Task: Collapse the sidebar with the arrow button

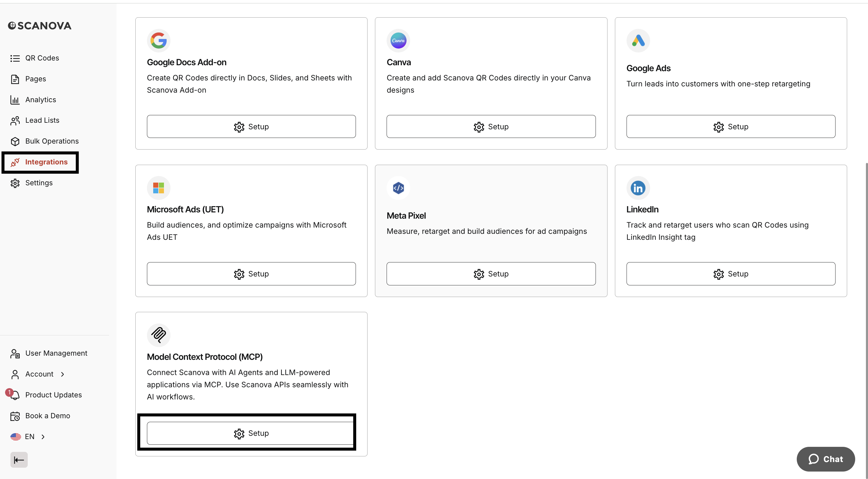Action: (19, 460)
